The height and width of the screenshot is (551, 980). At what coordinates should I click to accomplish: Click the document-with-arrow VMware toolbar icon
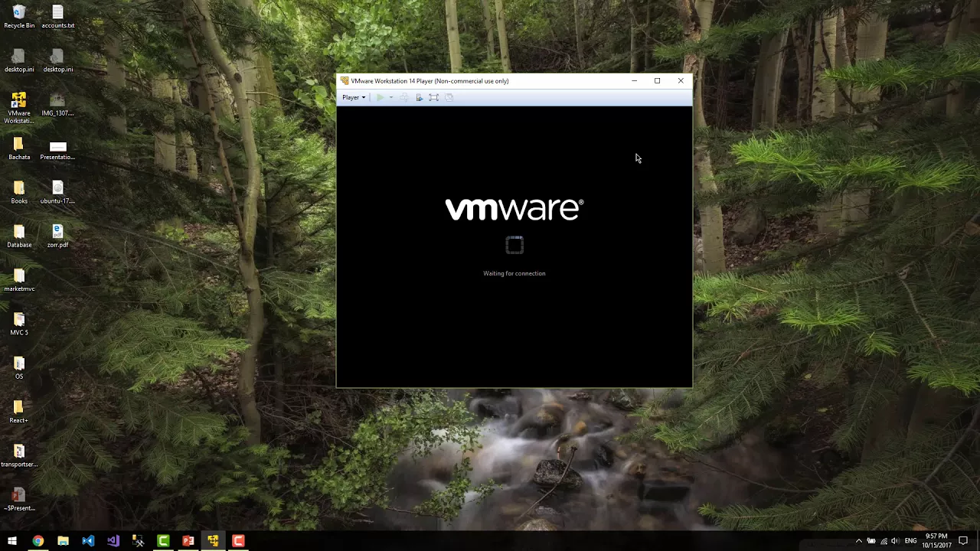tap(419, 97)
